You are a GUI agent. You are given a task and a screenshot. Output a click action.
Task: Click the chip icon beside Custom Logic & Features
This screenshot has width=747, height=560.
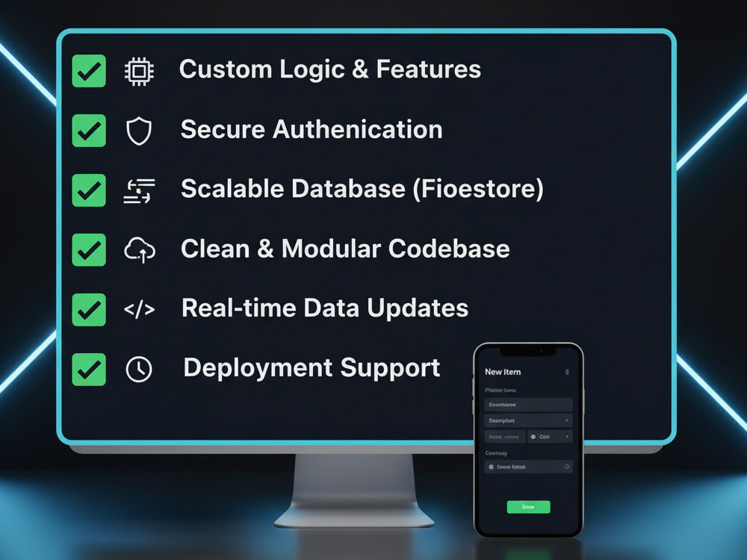(x=139, y=72)
